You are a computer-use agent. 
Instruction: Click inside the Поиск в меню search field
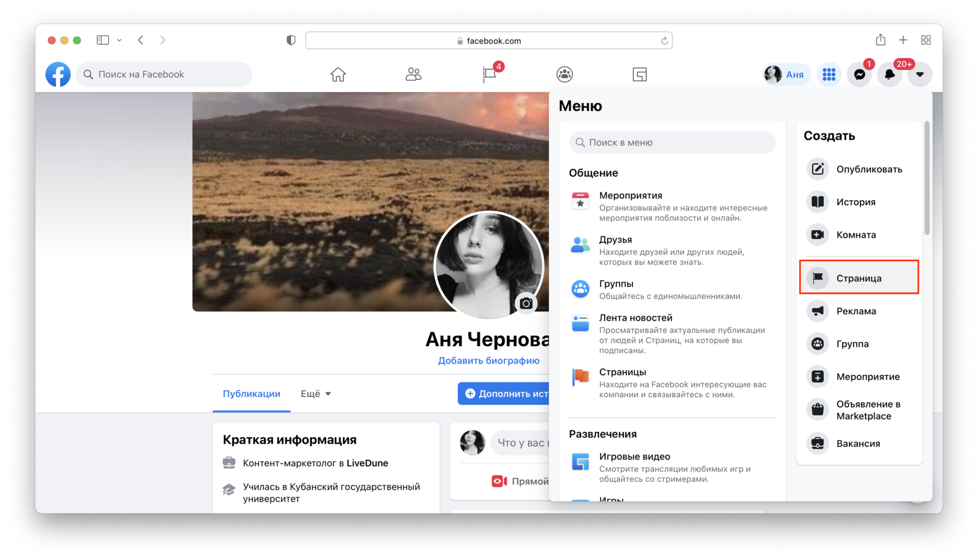tap(672, 142)
